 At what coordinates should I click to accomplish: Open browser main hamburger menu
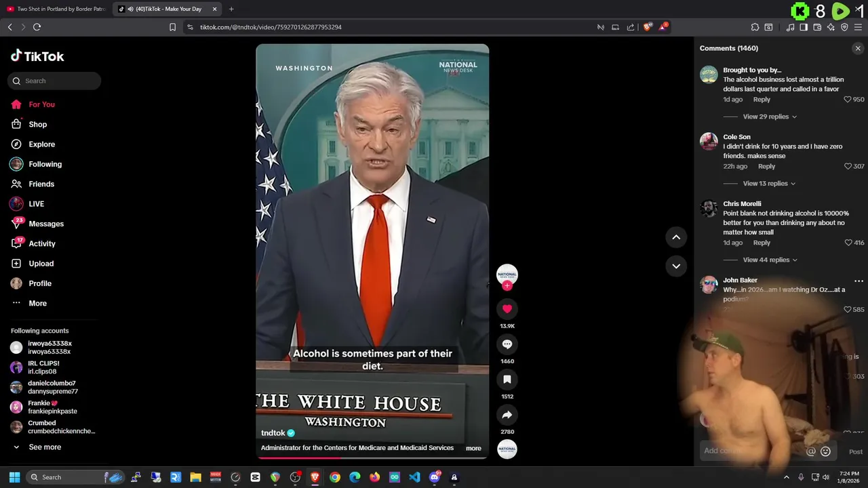pyautogui.click(x=859, y=27)
